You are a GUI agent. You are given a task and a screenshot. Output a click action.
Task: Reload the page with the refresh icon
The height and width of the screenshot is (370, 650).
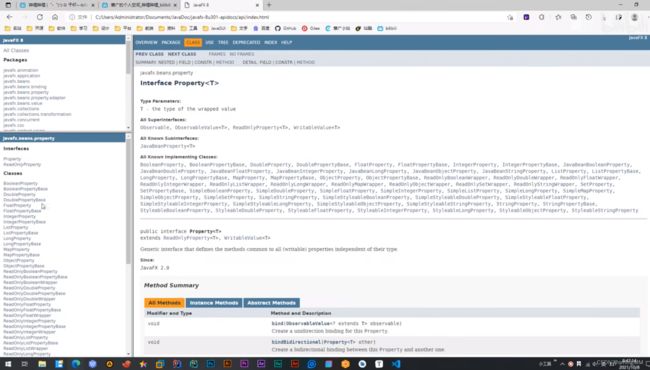point(40,17)
